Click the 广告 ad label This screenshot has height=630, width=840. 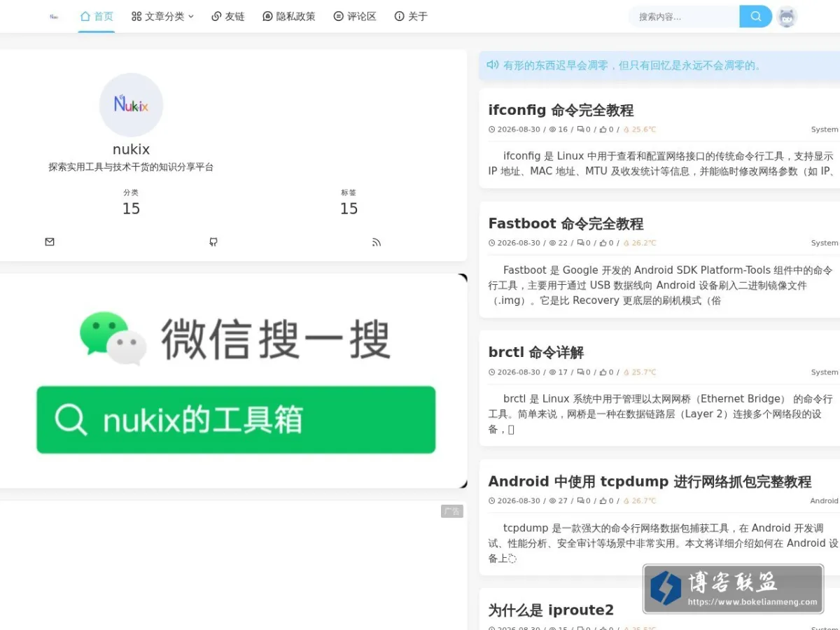(x=452, y=512)
